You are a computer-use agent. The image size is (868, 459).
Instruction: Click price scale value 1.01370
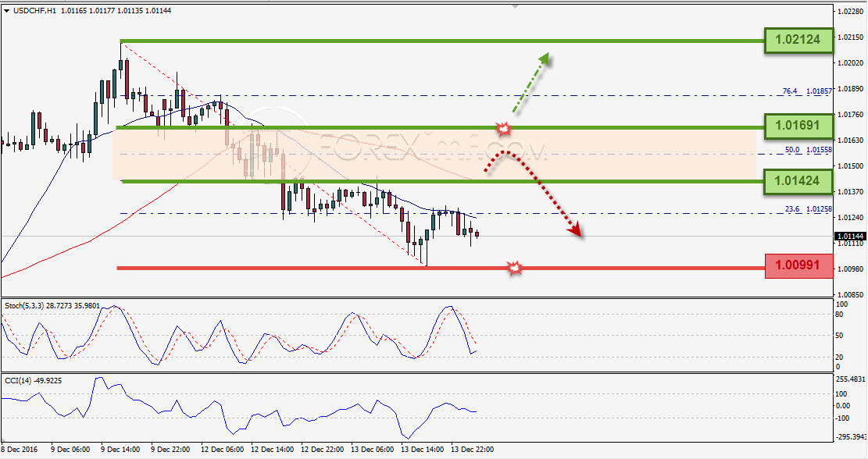[851, 191]
